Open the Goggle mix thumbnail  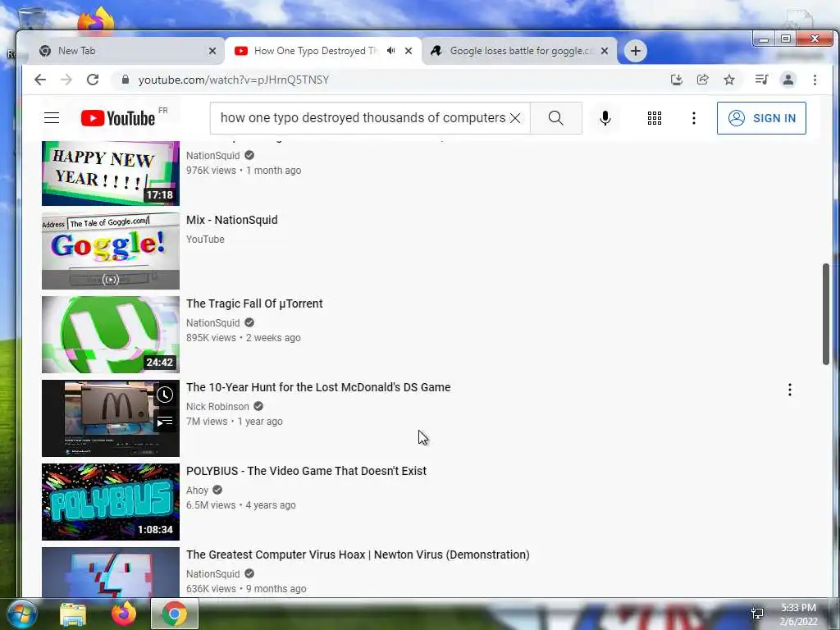[111, 251]
